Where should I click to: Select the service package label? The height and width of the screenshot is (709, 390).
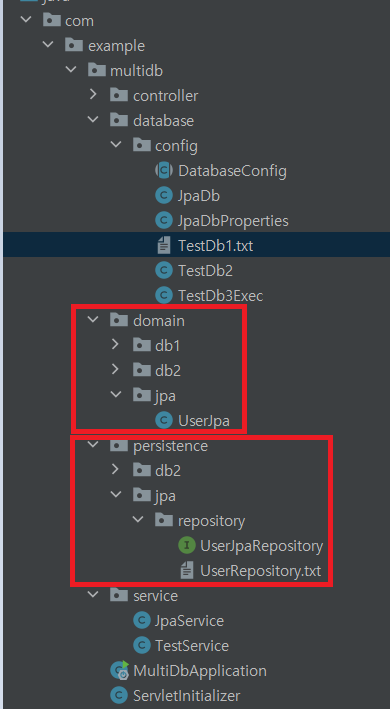[x=155, y=596]
